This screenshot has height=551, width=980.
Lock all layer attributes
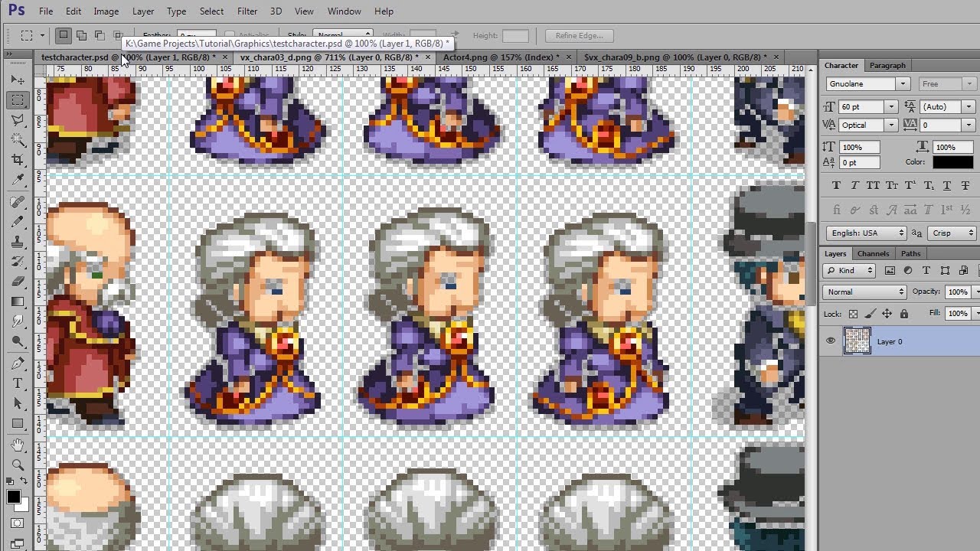pyautogui.click(x=904, y=314)
